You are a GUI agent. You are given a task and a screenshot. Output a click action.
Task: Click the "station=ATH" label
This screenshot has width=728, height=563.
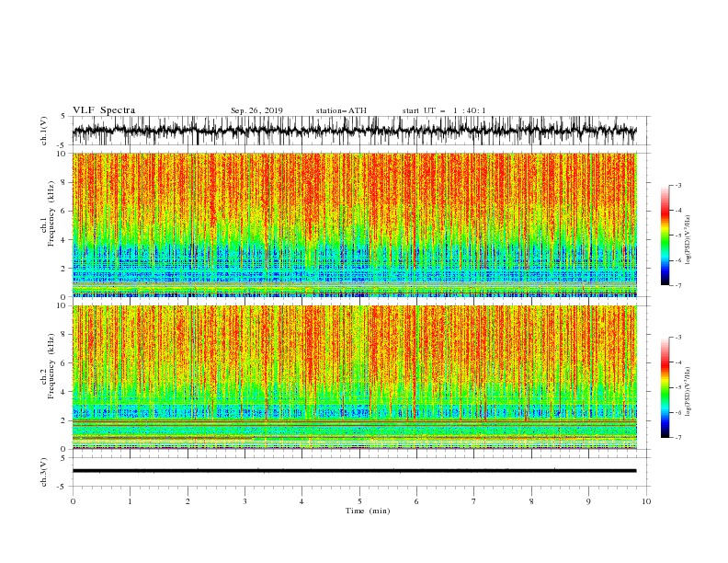[x=341, y=110]
